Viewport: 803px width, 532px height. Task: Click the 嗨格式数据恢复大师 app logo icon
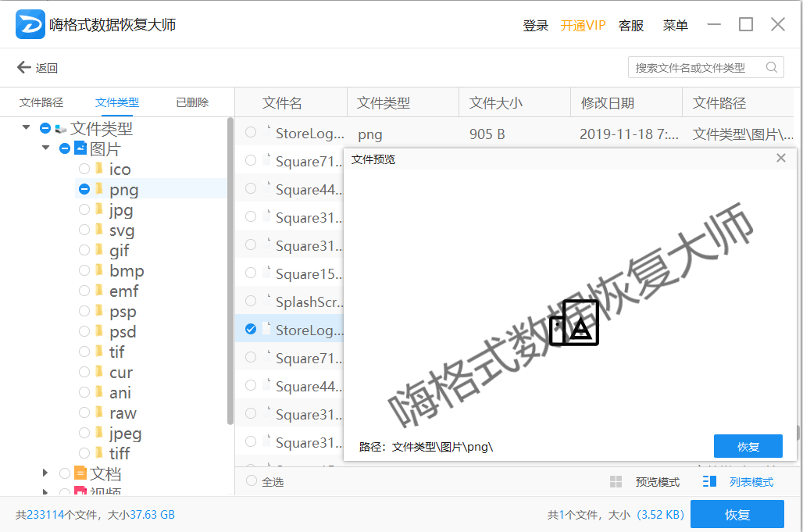(30, 23)
